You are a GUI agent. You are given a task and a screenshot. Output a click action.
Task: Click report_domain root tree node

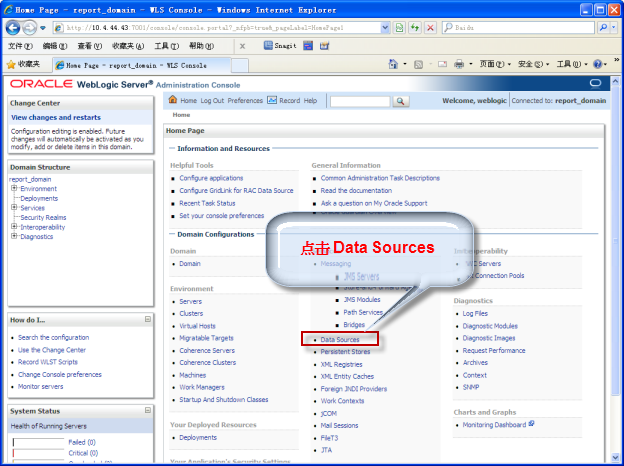(30, 179)
